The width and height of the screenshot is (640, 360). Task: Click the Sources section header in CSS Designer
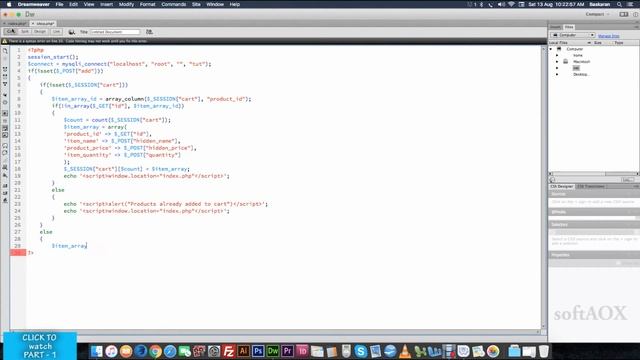pos(594,194)
